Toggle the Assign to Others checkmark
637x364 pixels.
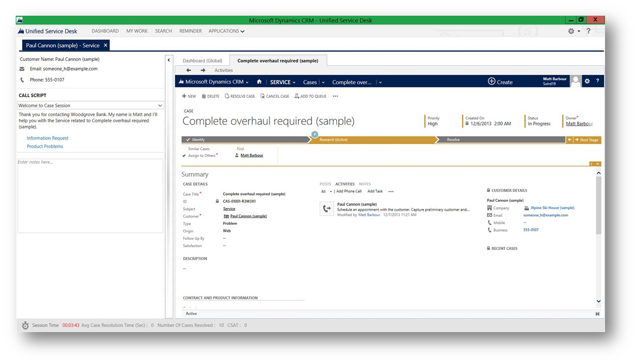click(x=184, y=156)
